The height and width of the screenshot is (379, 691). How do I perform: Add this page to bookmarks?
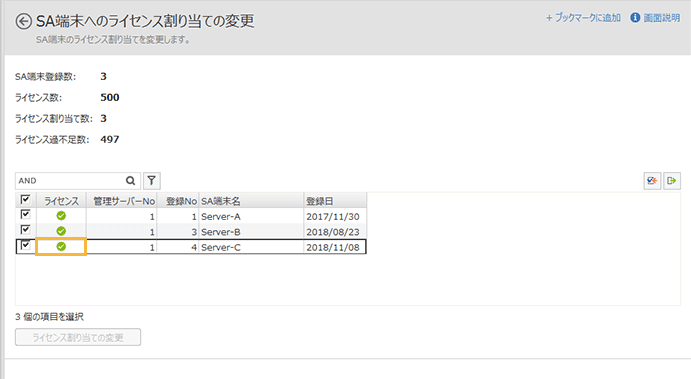[x=583, y=18]
